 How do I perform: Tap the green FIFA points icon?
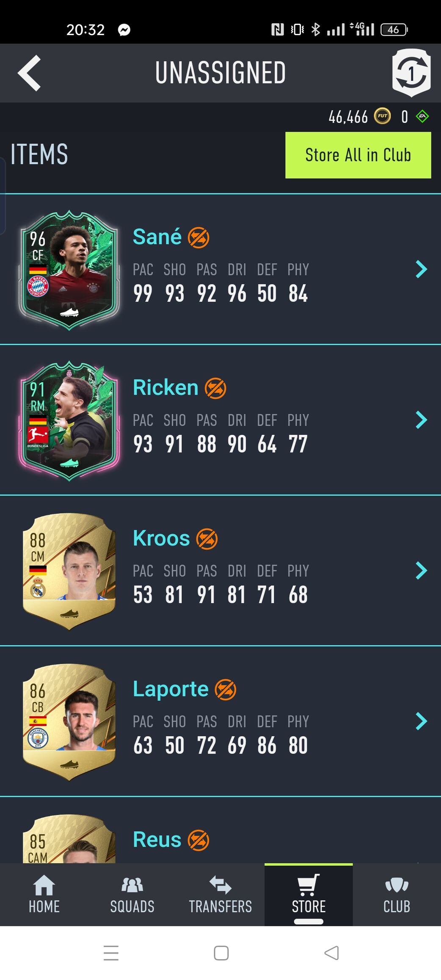(x=422, y=116)
